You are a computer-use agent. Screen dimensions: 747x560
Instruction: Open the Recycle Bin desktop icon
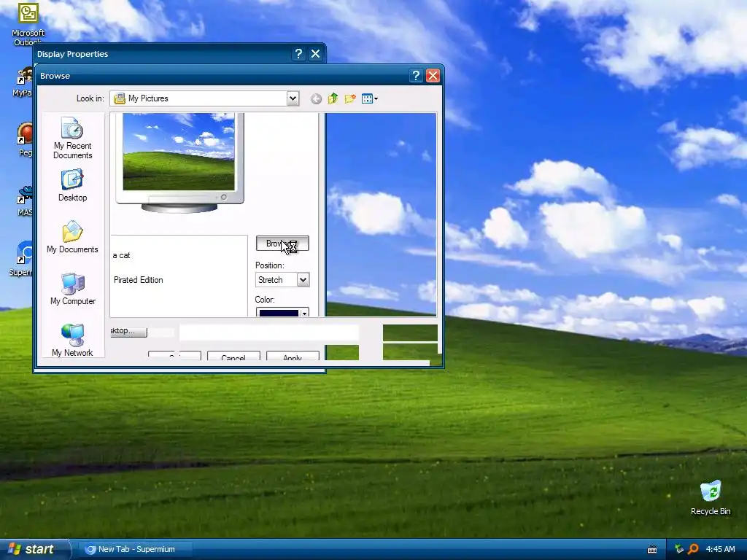click(x=711, y=498)
